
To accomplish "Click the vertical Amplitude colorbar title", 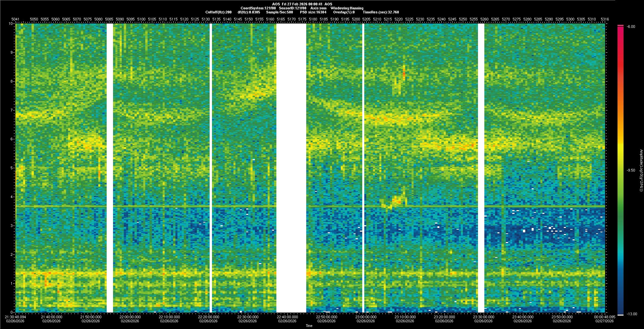I will (x=641, y=170).
